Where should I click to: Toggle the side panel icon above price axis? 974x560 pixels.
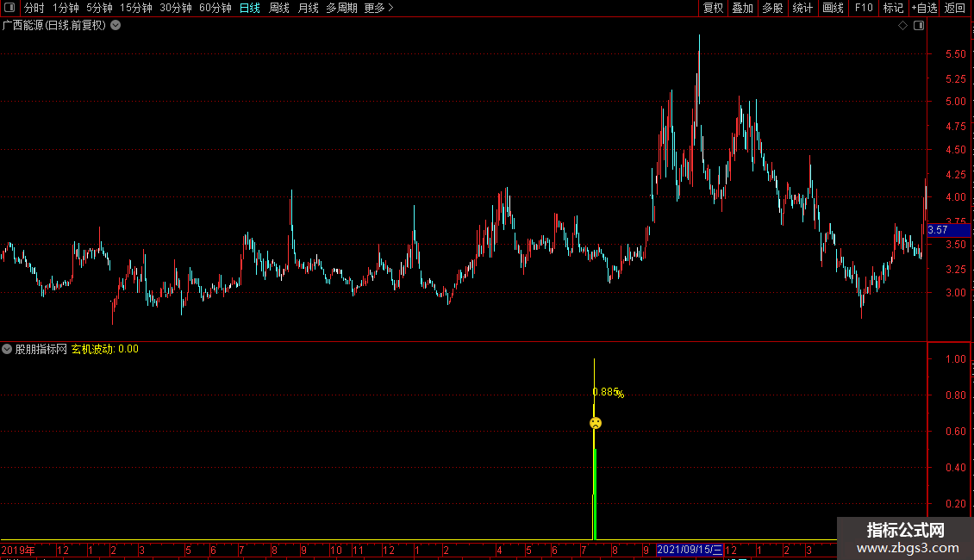click(919, 26)
